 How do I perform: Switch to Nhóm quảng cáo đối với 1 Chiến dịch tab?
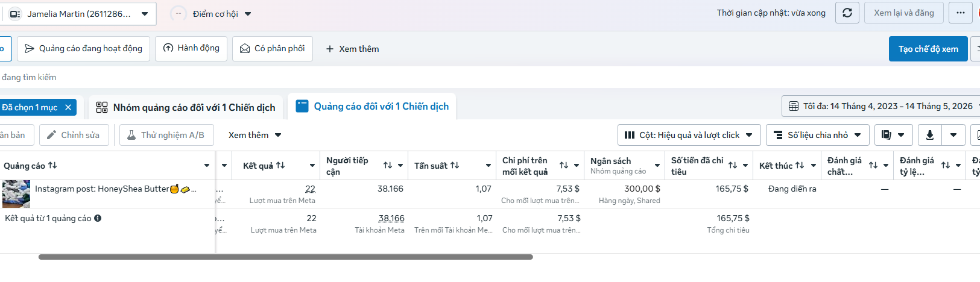pos(186,107)
